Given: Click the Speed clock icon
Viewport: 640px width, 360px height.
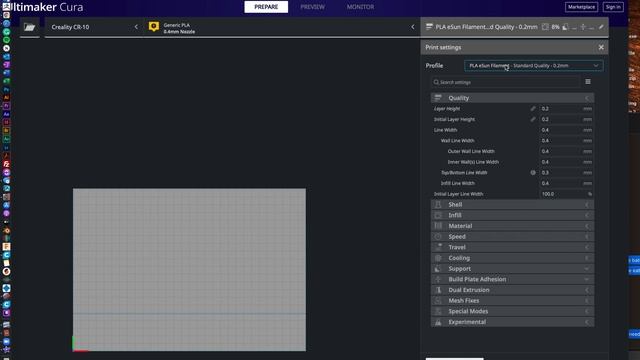Looking at the screenshot, I should [x=438, y=236].
